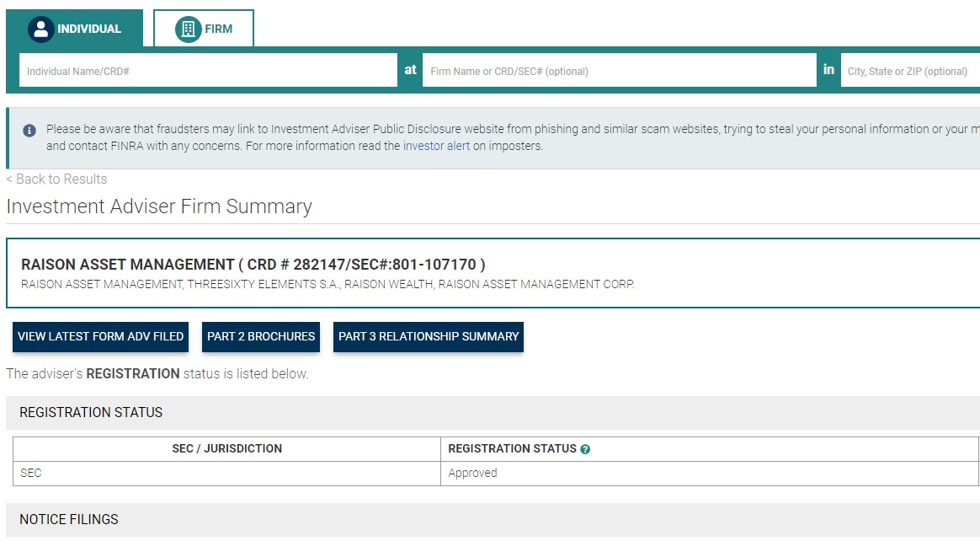This screenshot has width=980, height=541.
Task: Go back via Back to Results link
Action: pos(57,179)
